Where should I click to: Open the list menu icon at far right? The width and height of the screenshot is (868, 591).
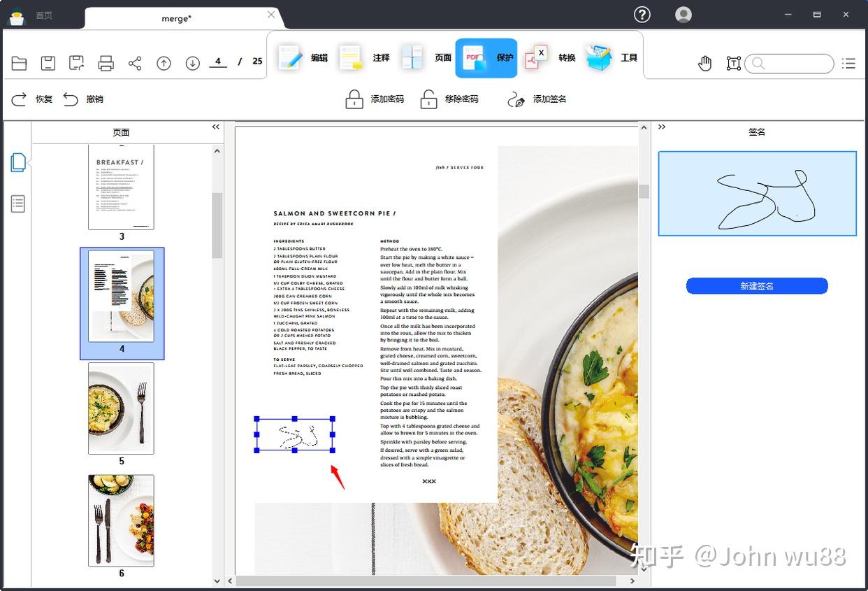click(x=848, y=64)
